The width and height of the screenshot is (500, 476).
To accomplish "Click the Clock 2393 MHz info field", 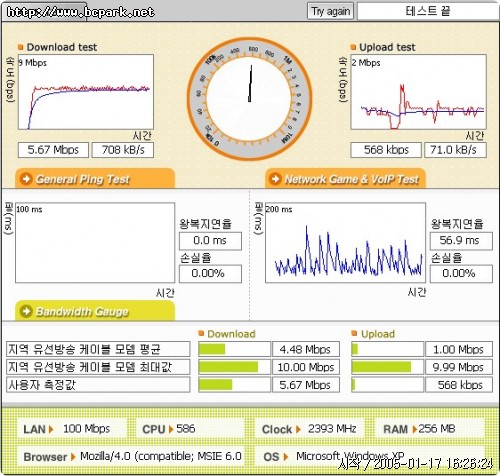I will 310,428.
